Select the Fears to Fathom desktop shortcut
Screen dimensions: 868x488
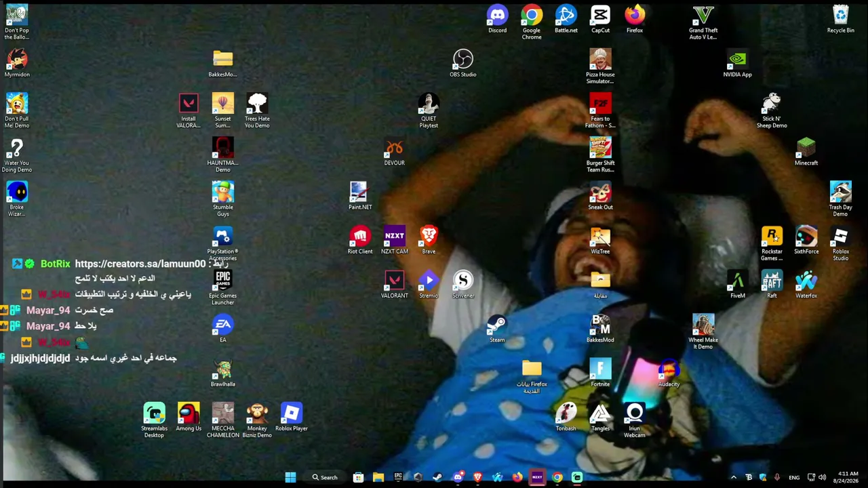click(600, 111)
